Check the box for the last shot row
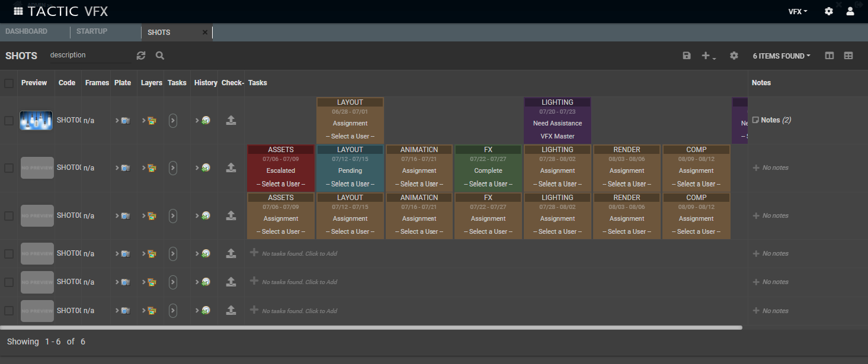This screenshot has width=868, height=364. (9, 311)
